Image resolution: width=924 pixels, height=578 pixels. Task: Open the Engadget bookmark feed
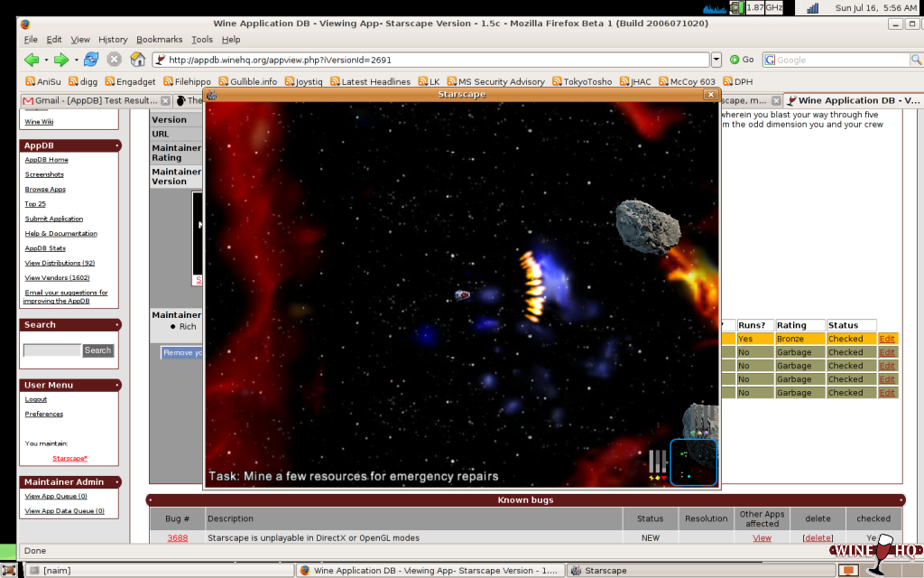coord(130,82)
